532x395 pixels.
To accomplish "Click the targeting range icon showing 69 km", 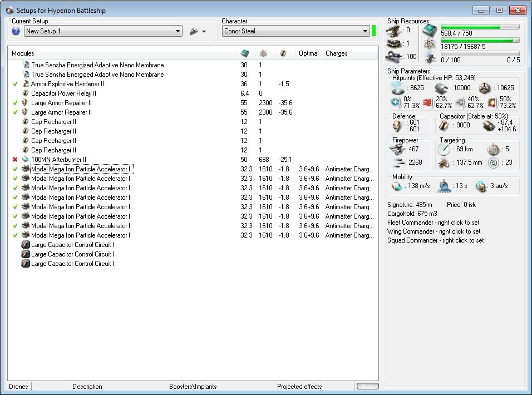I will tap(444, 150).
